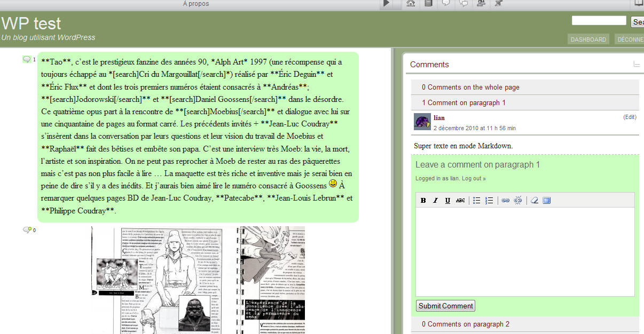644x334 pixels.
Task: Insert ordered numbered list
Action: 489,201
